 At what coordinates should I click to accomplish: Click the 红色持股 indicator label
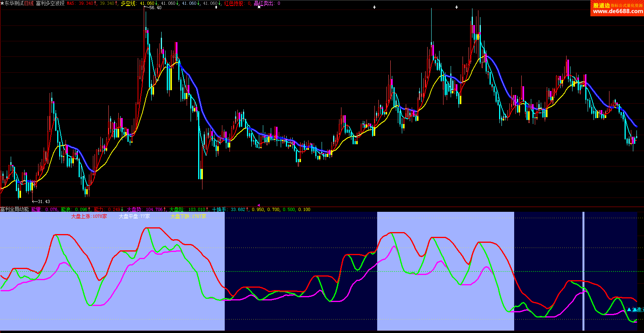click(x=233, y=3)
